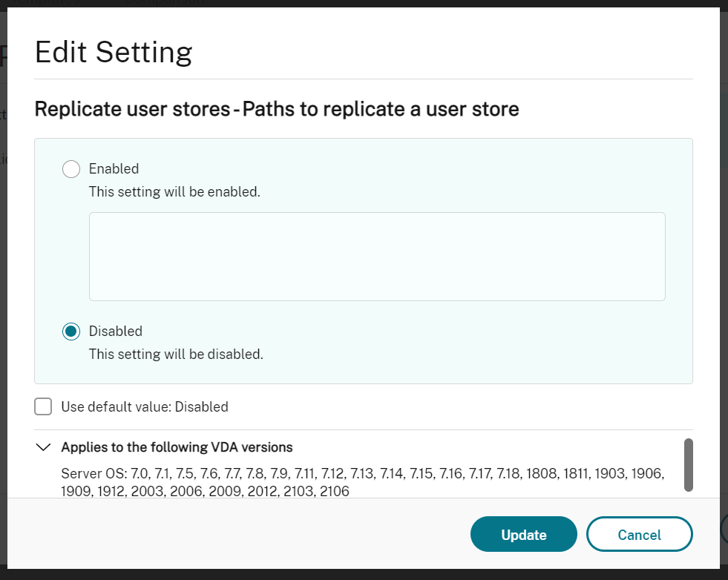Click the 'Replicate user stores' setting heading
Image resolution: width=728 pixels, height=580 pixels.
276,110
